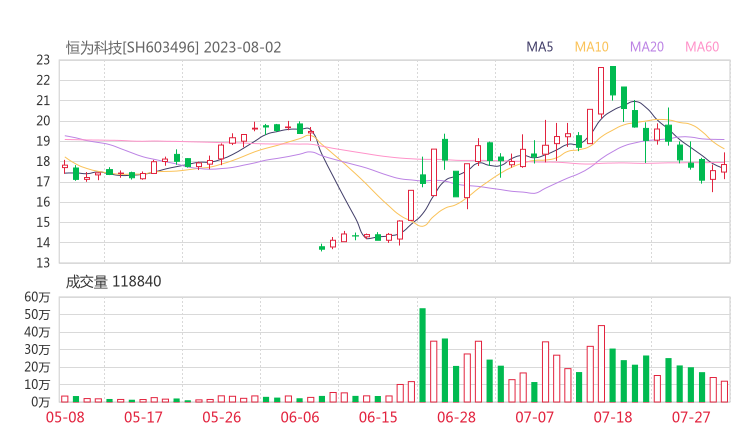
Task: Click the 07-18 date label
Action: pos(613,417)
